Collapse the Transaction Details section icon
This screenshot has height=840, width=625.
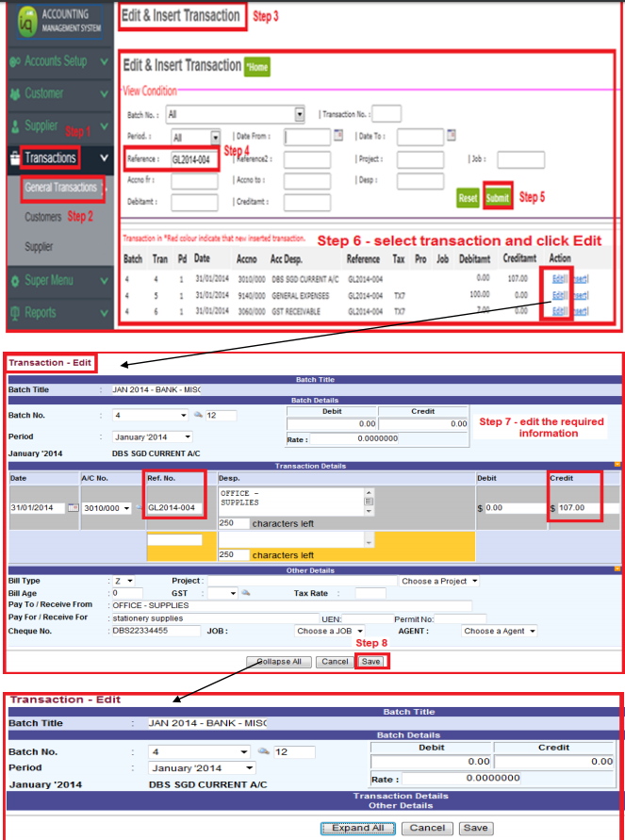click(x=617, y=465)
